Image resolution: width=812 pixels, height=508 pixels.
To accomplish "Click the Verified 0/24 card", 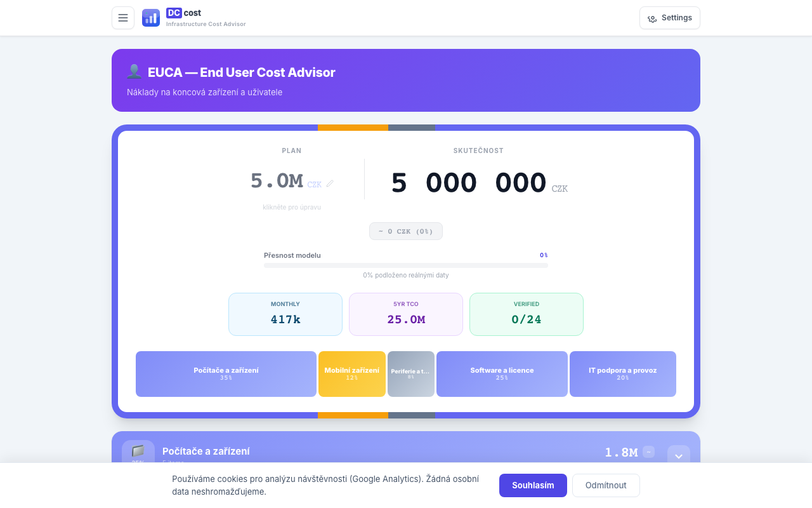I will [527, 314].
